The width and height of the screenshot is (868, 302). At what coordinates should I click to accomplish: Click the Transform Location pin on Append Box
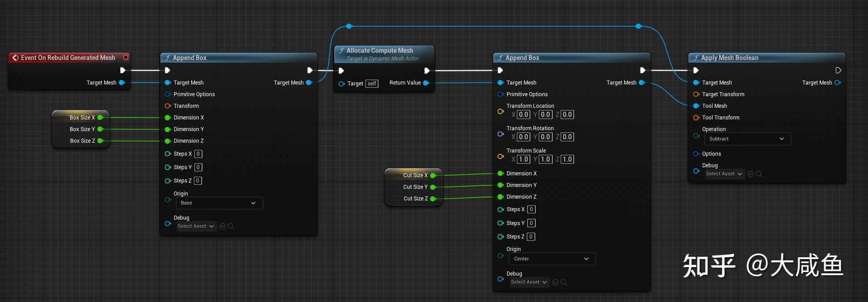pos(501,111)
